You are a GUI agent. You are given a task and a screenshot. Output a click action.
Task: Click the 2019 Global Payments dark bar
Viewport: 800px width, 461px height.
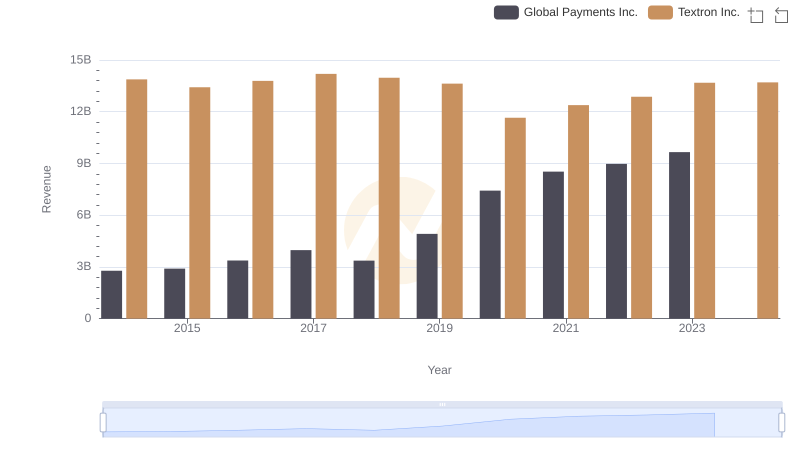(427, 276)
